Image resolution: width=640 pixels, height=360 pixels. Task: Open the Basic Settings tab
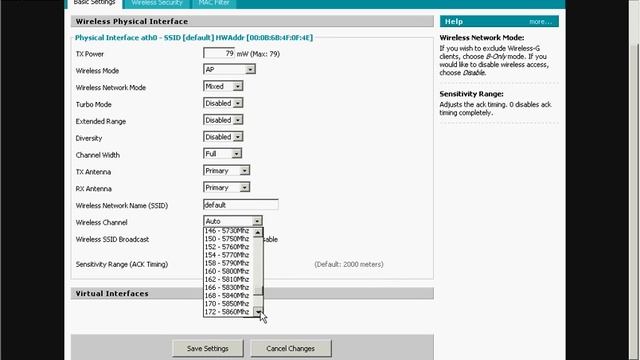[94, 3]
